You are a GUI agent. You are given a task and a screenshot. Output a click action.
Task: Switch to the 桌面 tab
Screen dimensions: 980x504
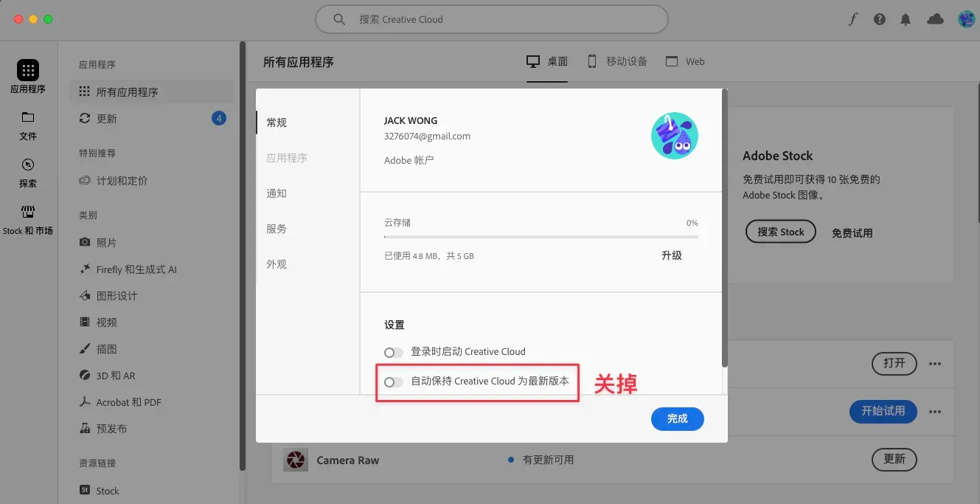547,61
